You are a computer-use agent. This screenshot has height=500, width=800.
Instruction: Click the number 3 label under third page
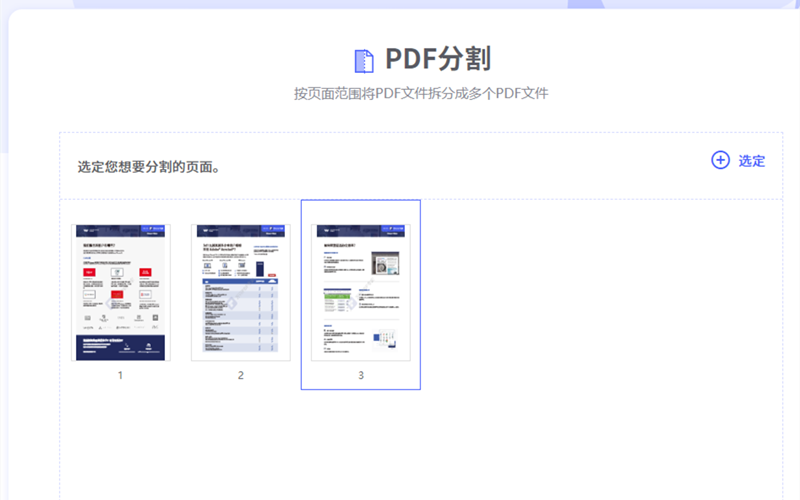[361, 376]
